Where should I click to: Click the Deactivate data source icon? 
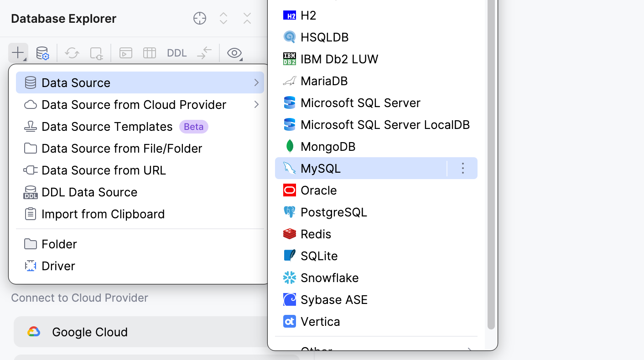coord(97,53)
